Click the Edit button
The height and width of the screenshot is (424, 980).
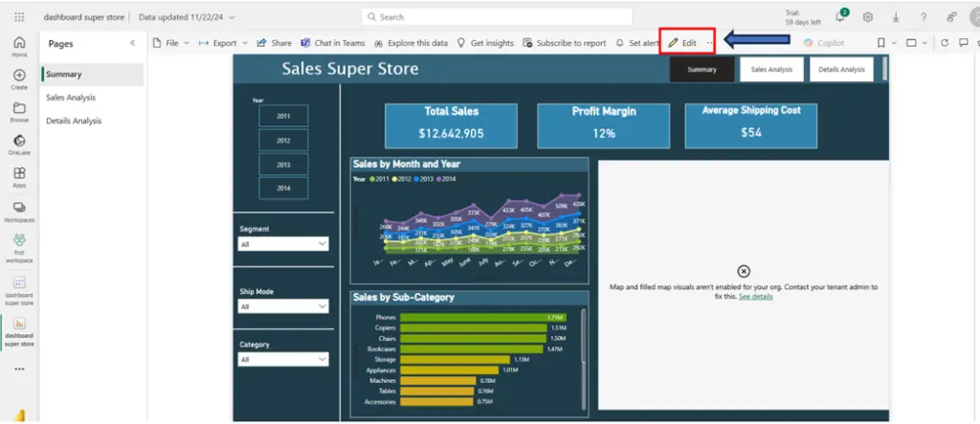[x=682, y=43]
